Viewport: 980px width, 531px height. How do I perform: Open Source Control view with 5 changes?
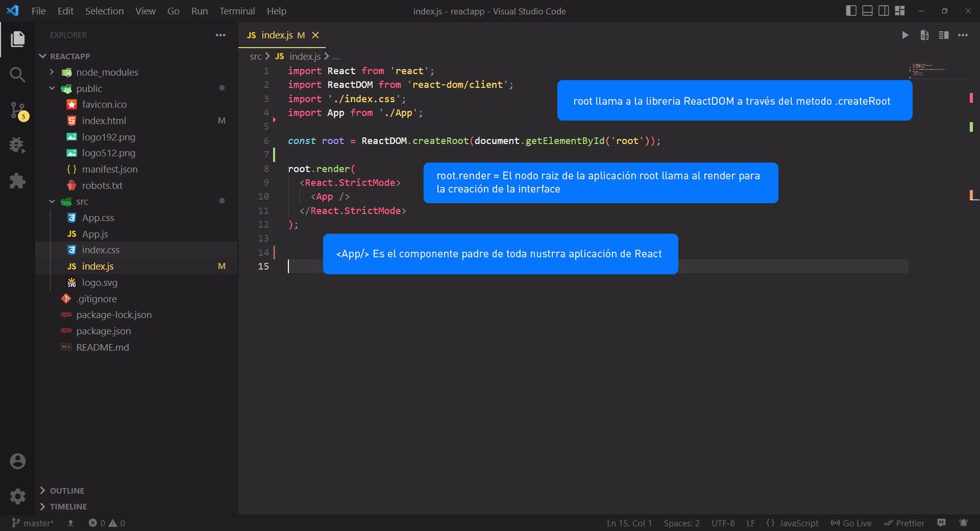click(18, 111)
